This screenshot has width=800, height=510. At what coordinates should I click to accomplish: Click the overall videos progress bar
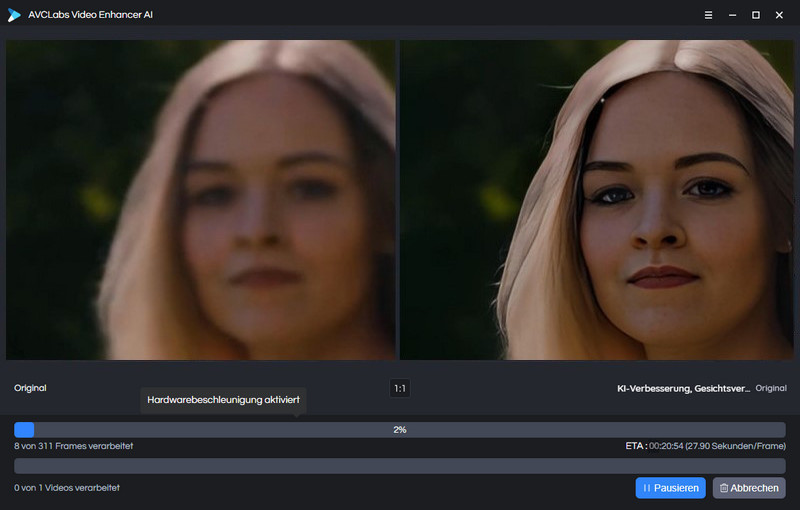point(399,466)
